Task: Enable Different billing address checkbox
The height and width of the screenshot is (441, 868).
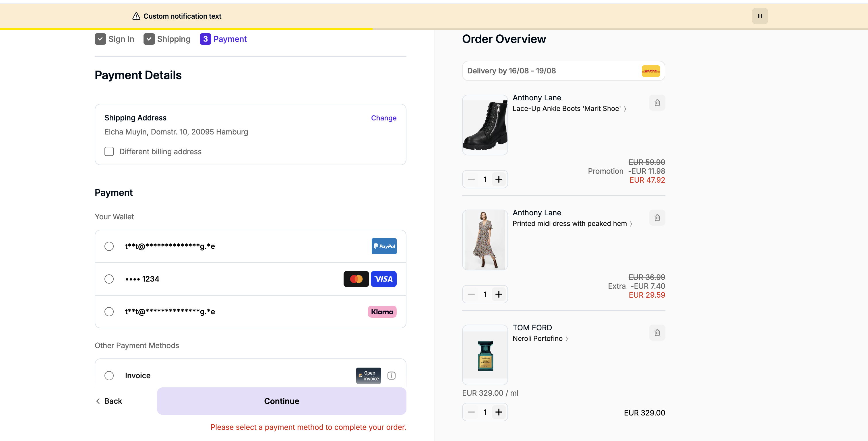Action: [109, 151]
